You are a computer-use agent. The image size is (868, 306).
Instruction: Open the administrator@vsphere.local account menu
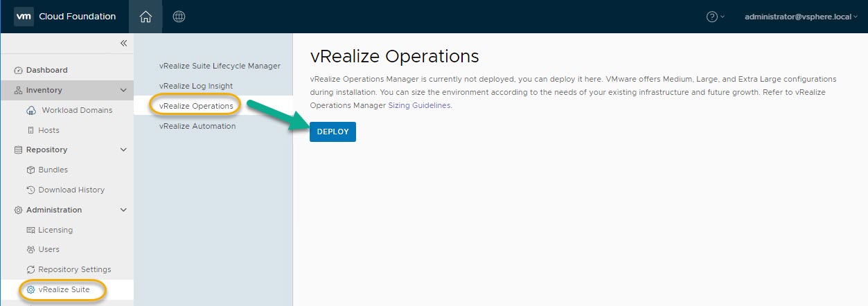pos(801,17)
